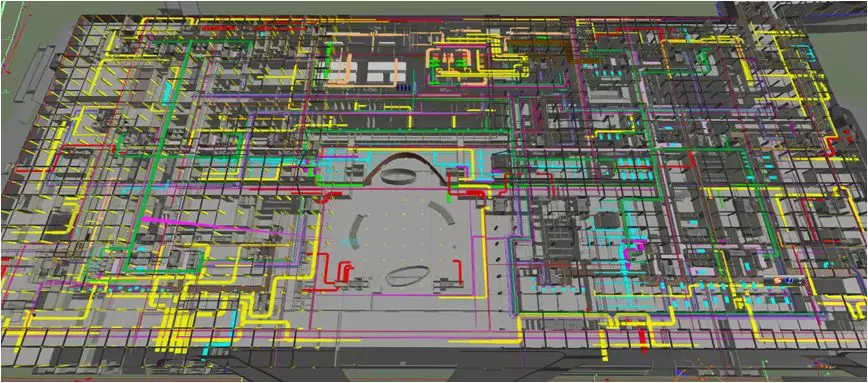Select the left white equipment block at top
This screenshot has width=868, height=383.
pos(344,71)
